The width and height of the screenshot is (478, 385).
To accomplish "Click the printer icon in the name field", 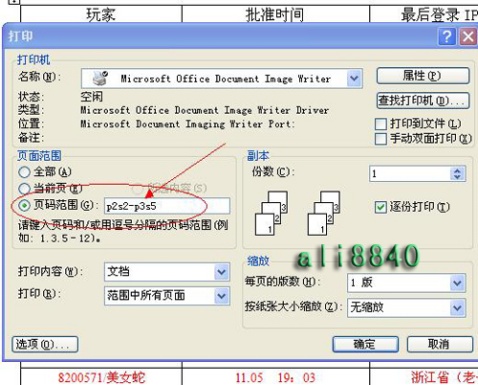I will tap(100, 78).
